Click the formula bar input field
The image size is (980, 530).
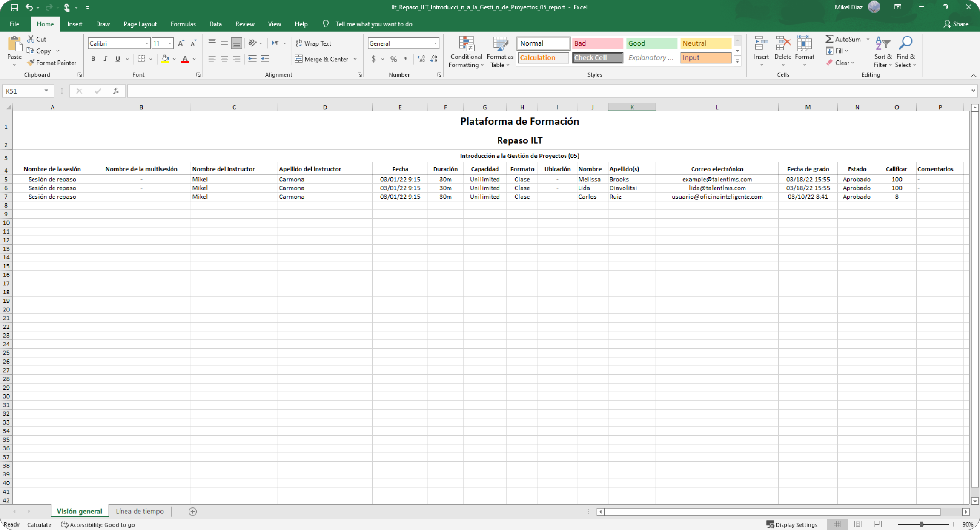click(x=548, y=91)
